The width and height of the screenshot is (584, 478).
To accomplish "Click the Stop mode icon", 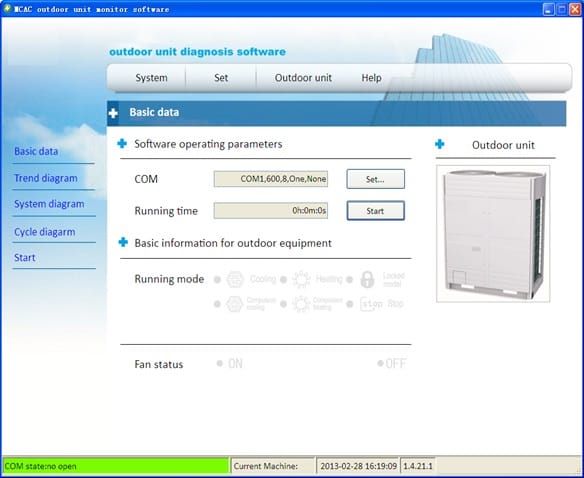I will [x=371, y=304].
